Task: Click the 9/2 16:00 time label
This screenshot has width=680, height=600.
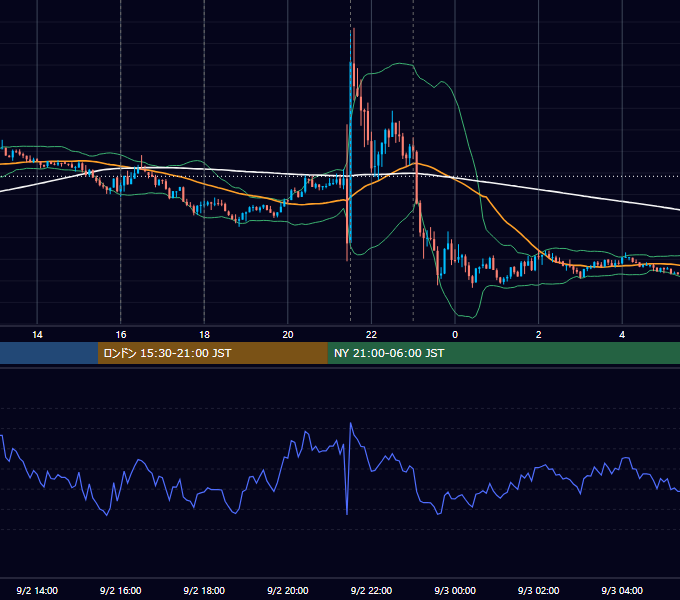Action: pyautogui.click(x=121, y=590)
